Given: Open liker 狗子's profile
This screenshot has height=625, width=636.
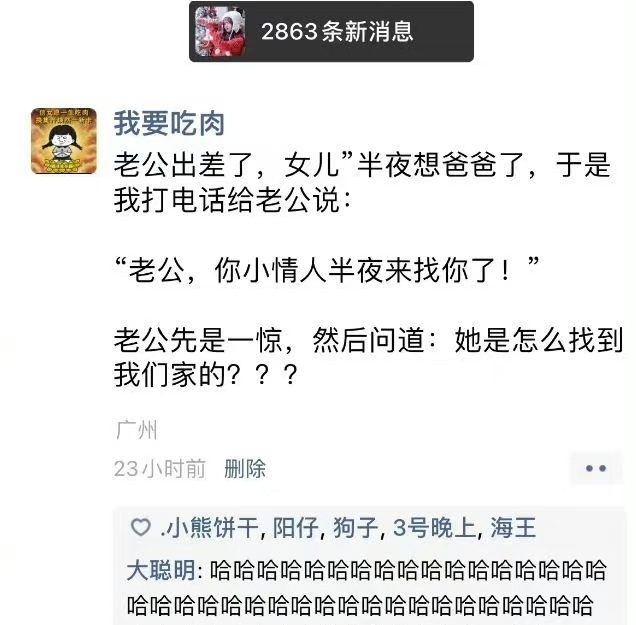Looking at the screenshot, I should (356, 528).
